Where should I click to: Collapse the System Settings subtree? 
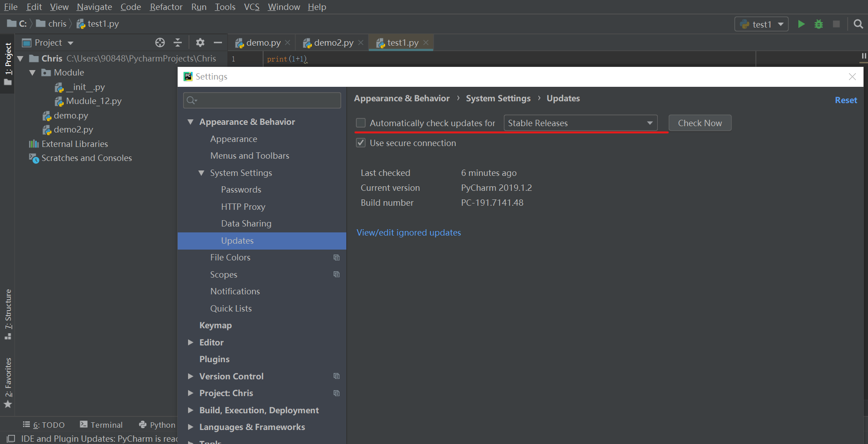click(x=202, y=173)
